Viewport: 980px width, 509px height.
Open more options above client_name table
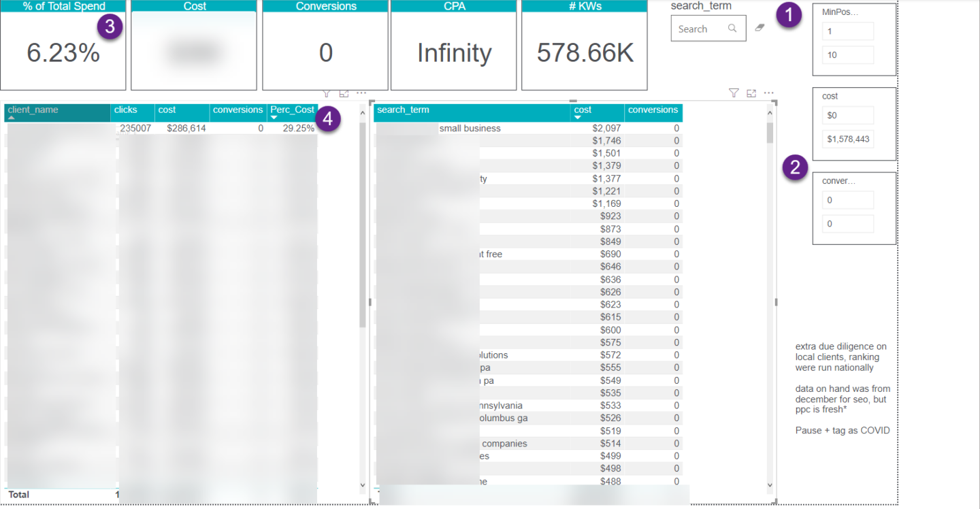(x=361, y=93)
